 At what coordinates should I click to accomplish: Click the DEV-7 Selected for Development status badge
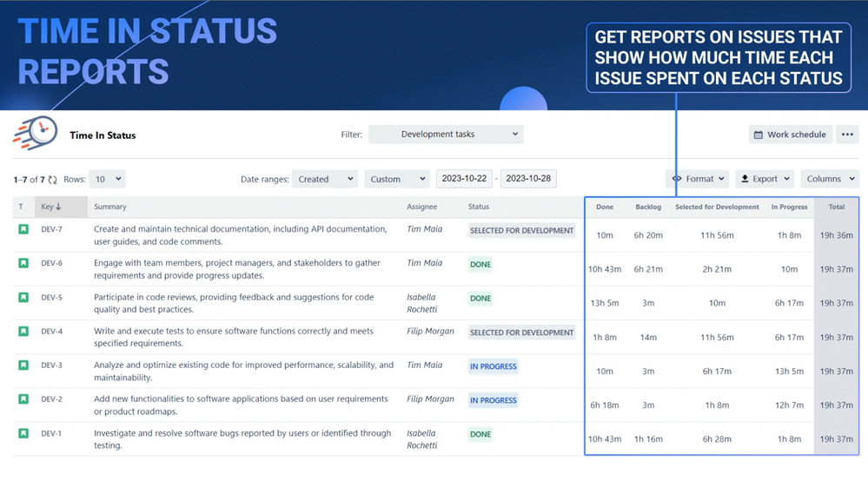click(521, 231)
